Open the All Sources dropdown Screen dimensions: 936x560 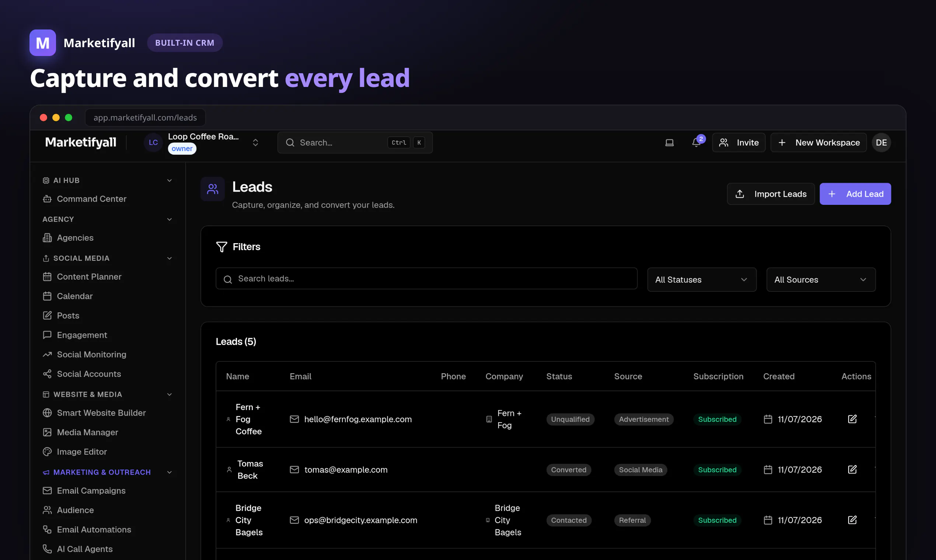tap(821, 280)
